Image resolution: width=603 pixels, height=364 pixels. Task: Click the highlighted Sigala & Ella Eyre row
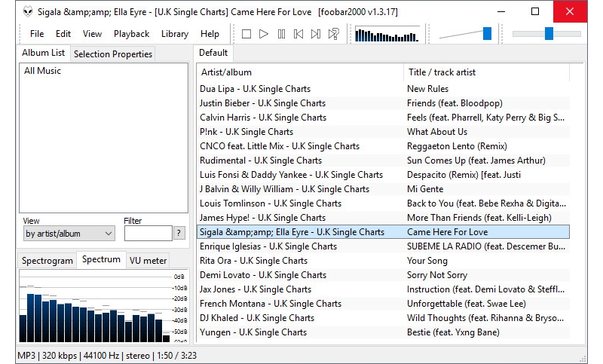pyautogui.click(x=384, y=232)
